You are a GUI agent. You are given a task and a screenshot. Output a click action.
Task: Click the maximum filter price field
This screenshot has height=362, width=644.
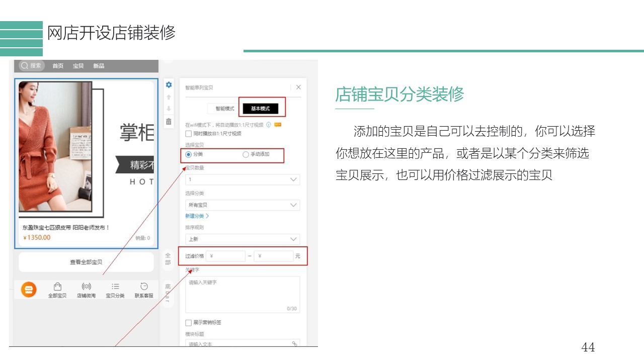point(274,256)
